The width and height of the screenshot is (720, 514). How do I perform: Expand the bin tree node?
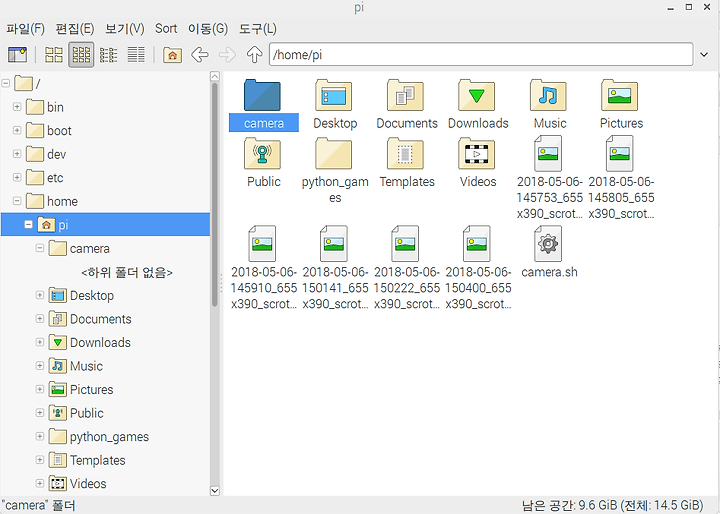pyautogui.click(x=17, y=107)
